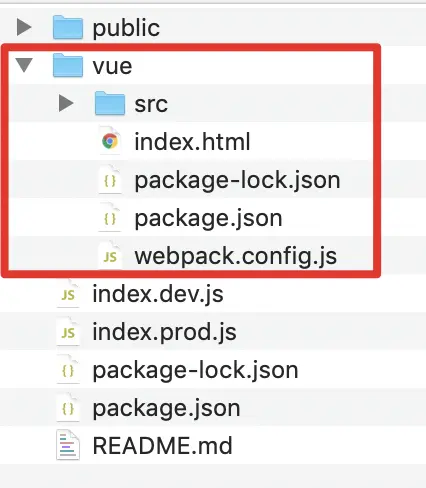Viewport: 426px width, 488px height.
Task: Click the JS icon of webpack.config.js
Action: pyautogui.click(x=110, y=256)
